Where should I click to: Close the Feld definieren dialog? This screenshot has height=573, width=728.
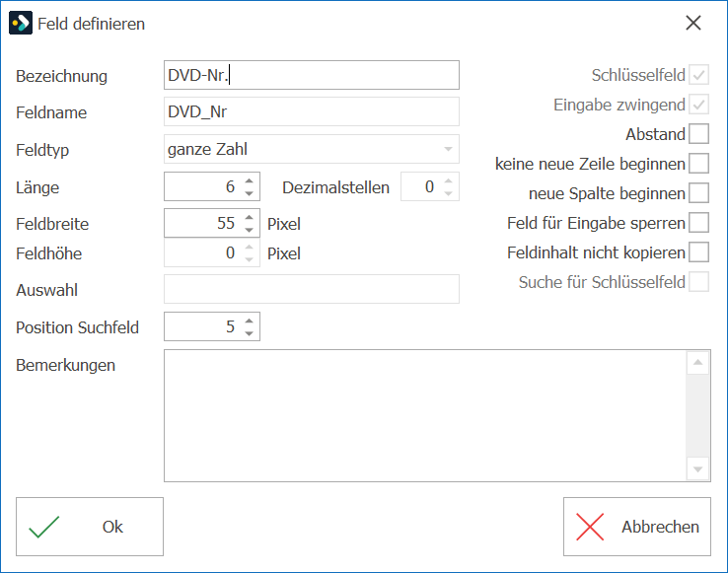point(693,23)
